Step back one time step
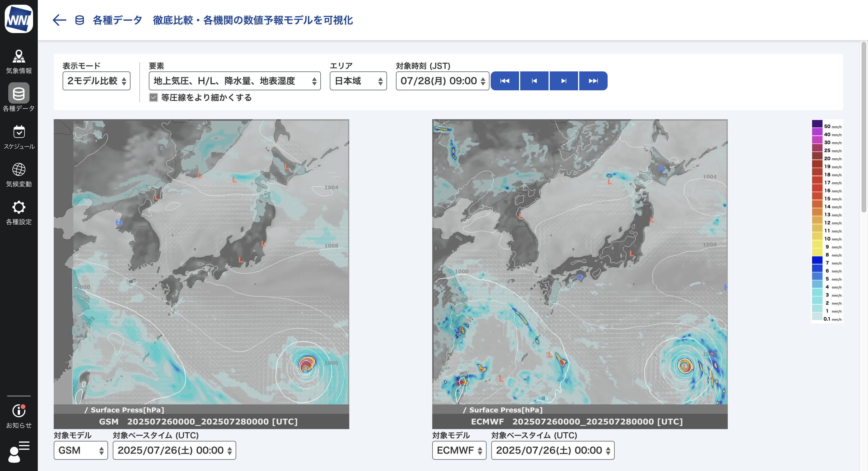 (534, 81)
